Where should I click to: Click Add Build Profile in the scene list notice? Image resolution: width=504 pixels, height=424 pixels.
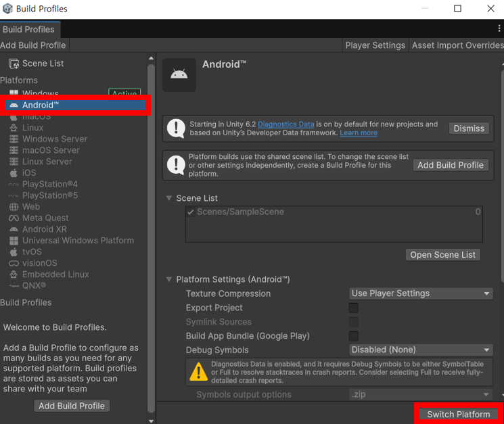(451, 165)
